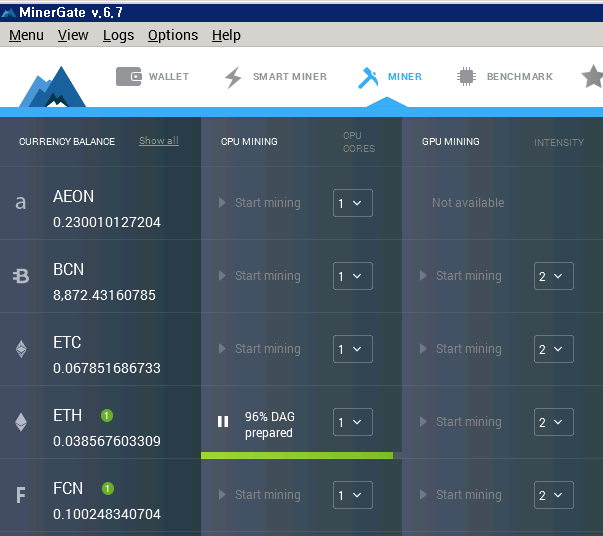Click the green notification badge beside ETH

(107, 415)
